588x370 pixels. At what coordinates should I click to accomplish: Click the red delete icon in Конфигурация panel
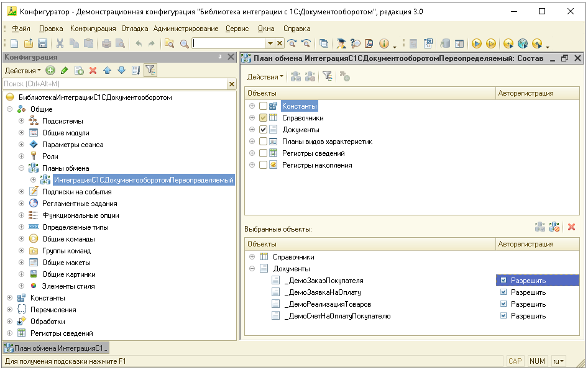[93, 71]
